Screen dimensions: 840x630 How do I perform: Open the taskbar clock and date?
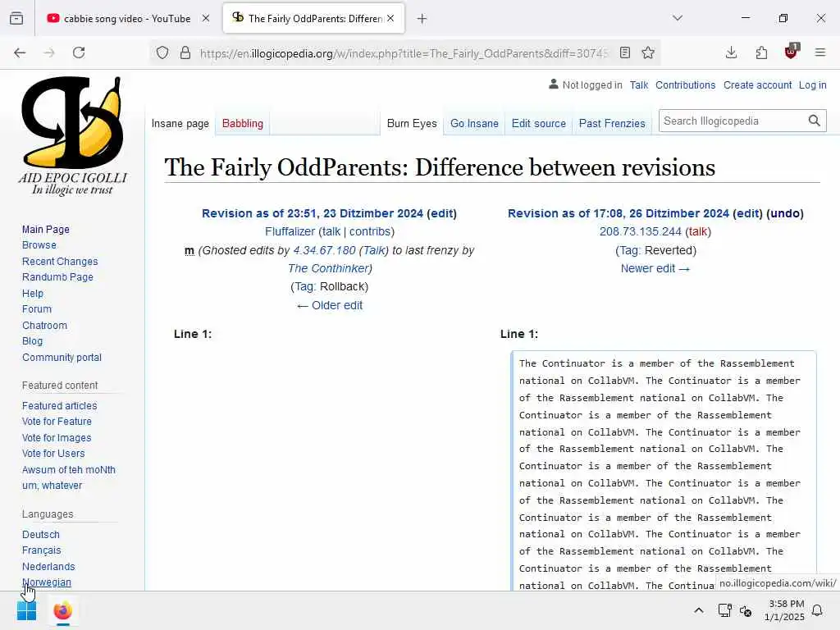coord(785,610)
